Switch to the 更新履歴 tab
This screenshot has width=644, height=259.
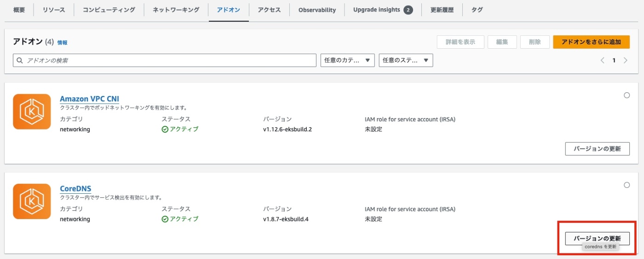click(x=442, y=10)
